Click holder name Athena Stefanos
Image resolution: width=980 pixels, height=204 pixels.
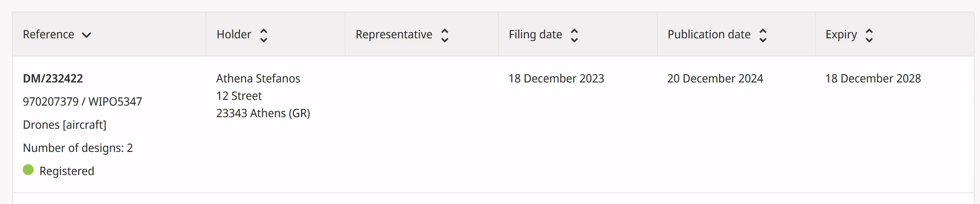pyautogui.click(x=258, y=78)
